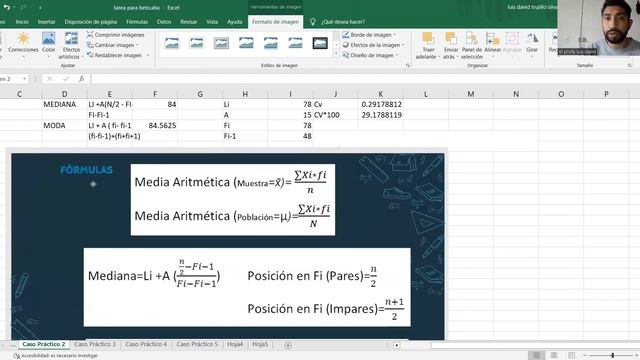The width and height of the screenshot is (640, 360).
Task: Open Tamaño group dialog launcher
Action: 629,65
